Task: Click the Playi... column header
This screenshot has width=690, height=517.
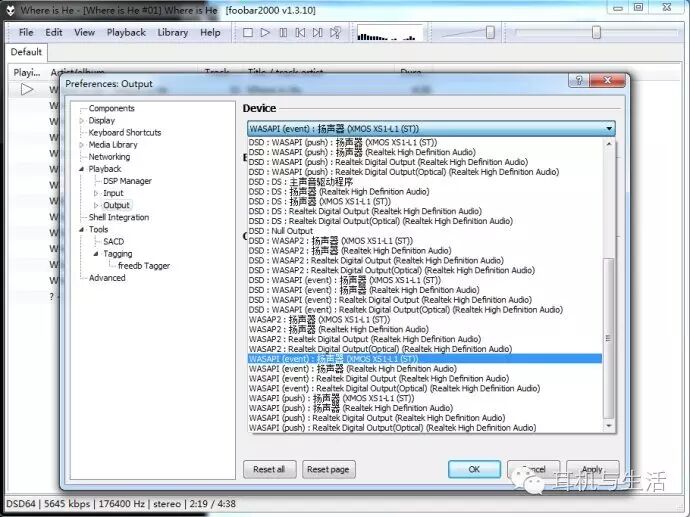Action: coord(27,72)
